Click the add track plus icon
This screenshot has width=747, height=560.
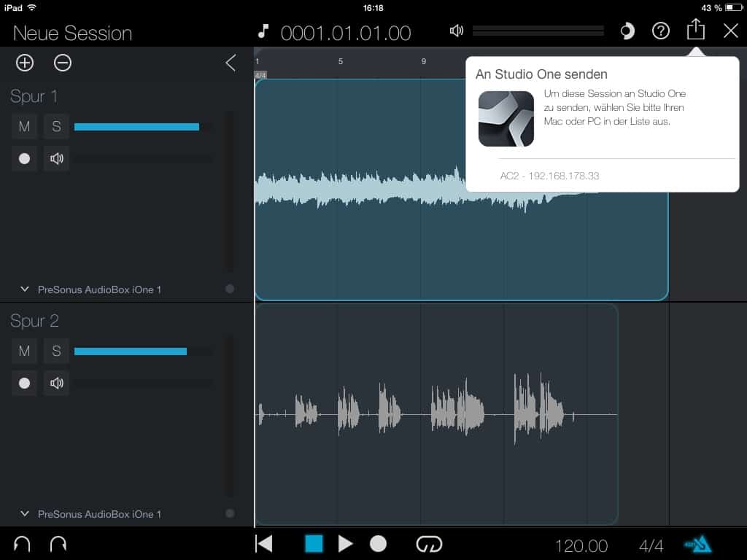(x=25, y=63)
